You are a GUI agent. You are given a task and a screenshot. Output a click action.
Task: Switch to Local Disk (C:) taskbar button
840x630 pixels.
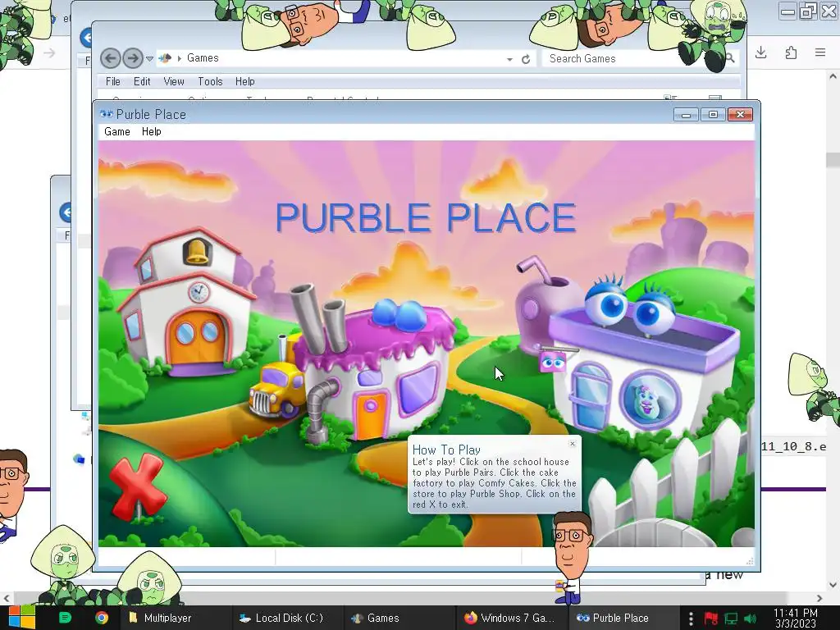(286, 618)
